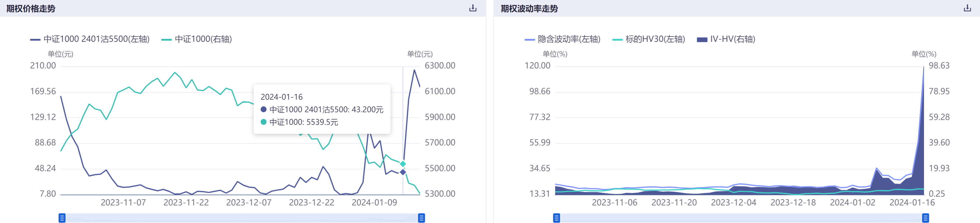This screenshot has height=223, width=980.
Task: Click the volatility chart zoom slider track
Action: coord(741,218)
